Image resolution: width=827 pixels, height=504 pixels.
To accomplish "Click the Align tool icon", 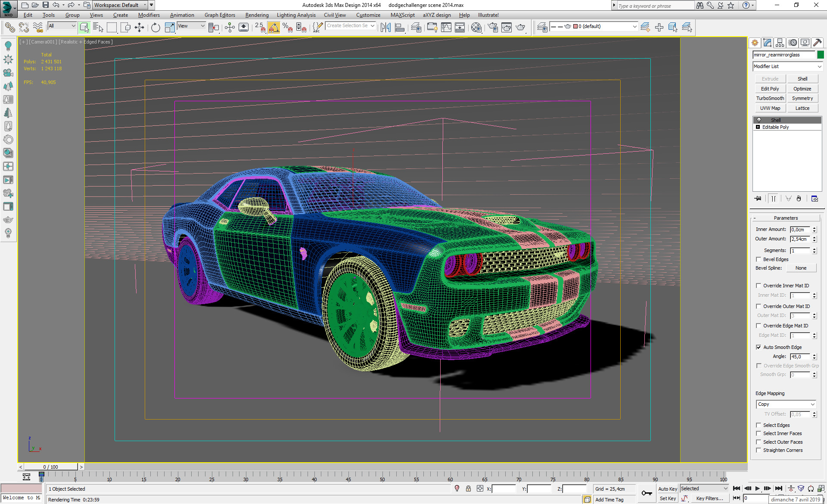I will (x=400, y=28).
